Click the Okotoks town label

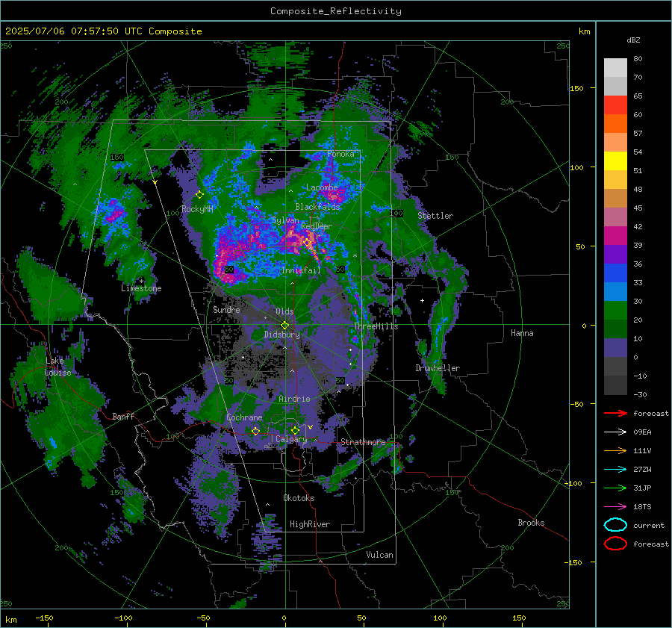(x=299, y=498)
